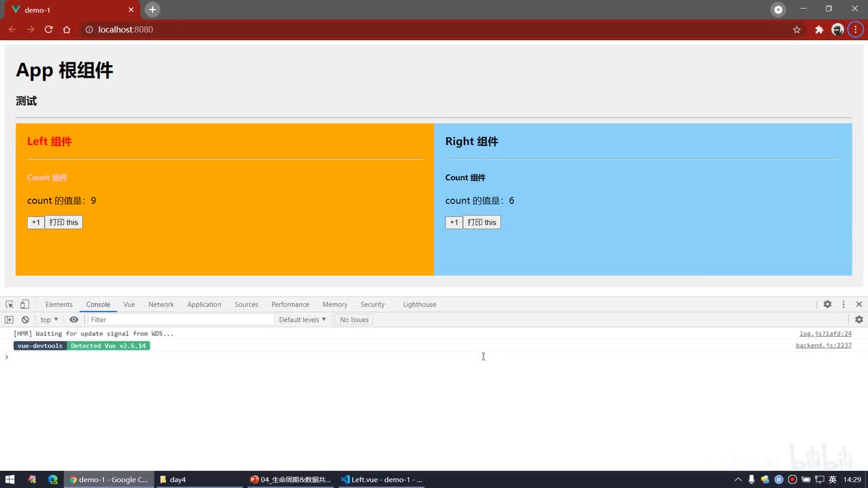Click the console prompt line

(434, 357)
